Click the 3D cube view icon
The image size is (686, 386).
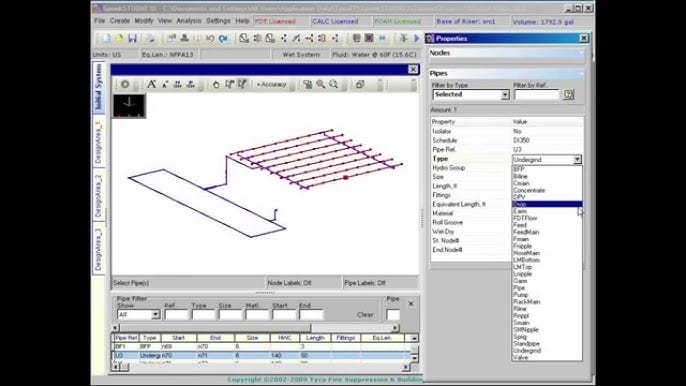point(360,84)
